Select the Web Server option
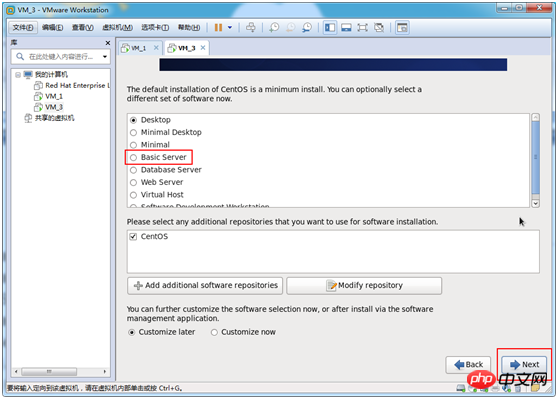Screen dimensions: 558x399 [x=133, y=182]
